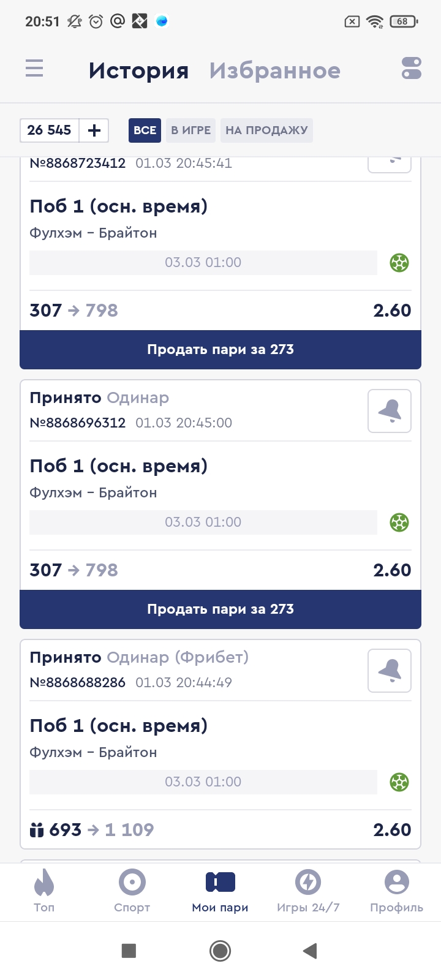Viewport: 441px width, 980px height.
Task: Open Игры 24/7 from bottom bar
Action: pyautogui.click(x=308, y=891)
